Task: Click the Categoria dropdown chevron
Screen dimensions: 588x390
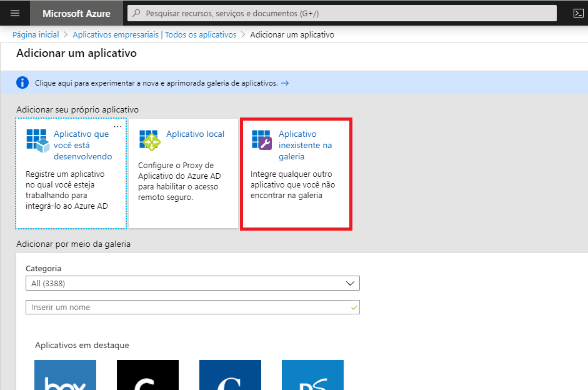Action: (350, 284)
